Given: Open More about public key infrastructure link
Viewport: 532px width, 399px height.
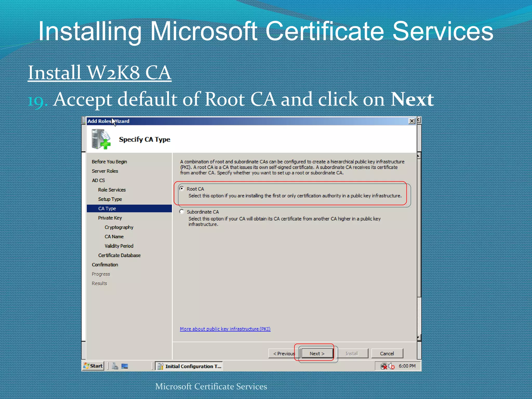Looking at the screenshot, I should (x=225, y=329).
